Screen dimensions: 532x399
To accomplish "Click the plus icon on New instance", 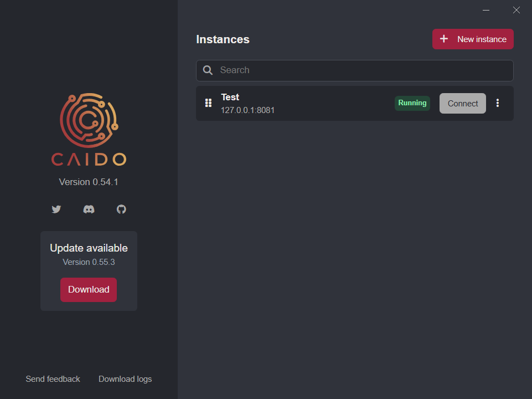I will [444, 39].
